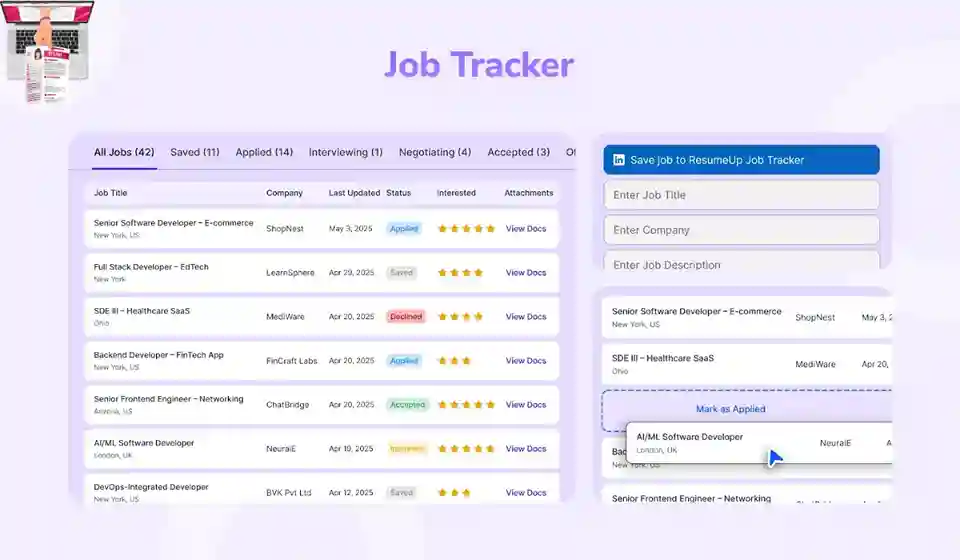The height and width of the screenshot is (560, 960).
Task: Click the Saved status badge for LearnSphere
Action: (402, 272)
